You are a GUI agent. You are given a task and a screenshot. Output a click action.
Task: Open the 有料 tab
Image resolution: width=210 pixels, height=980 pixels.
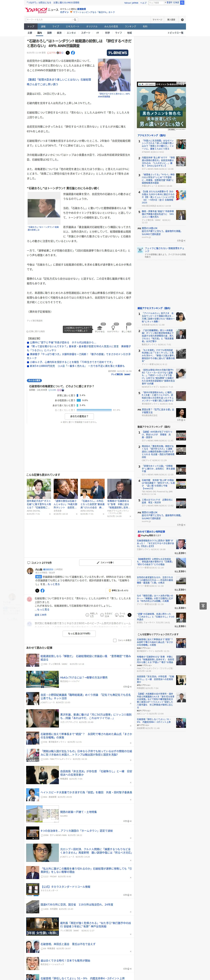click(x=145, y=27)
